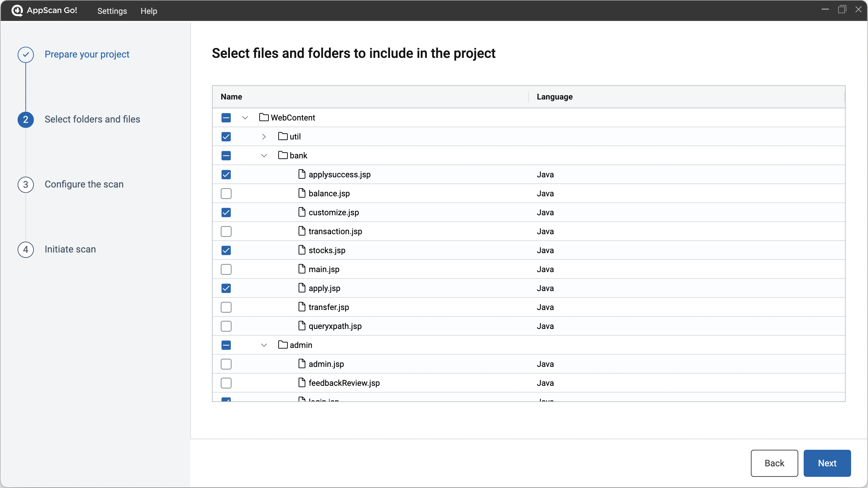Collapse the WebContent folder chevron
This screenshot has height=488, width=868.
point(245,118)
